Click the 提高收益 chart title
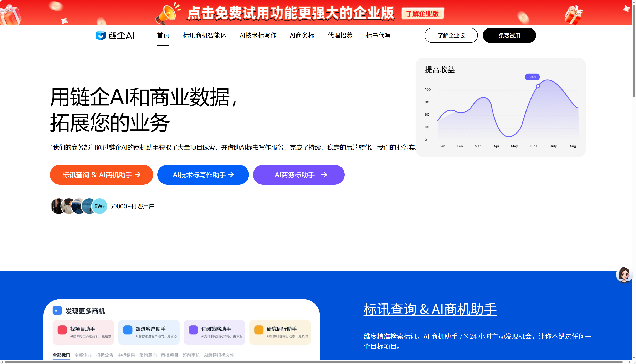This screenshot has width=636, height=364. click(440, 69)
